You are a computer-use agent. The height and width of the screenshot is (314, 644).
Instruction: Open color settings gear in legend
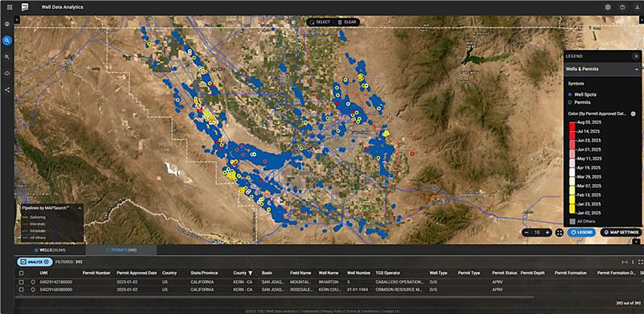click(633, 113)
